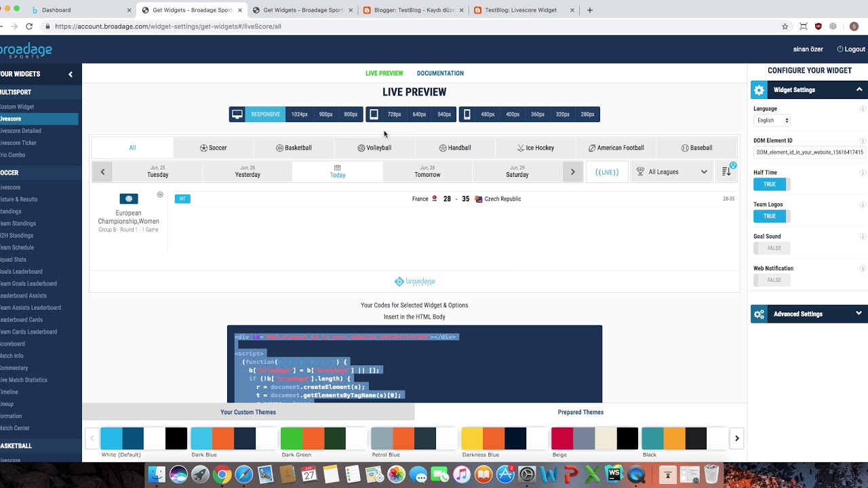The width and height of the screenshot is (868, 488).
Task: Show info for Language setting
Action: pos(863,108)
